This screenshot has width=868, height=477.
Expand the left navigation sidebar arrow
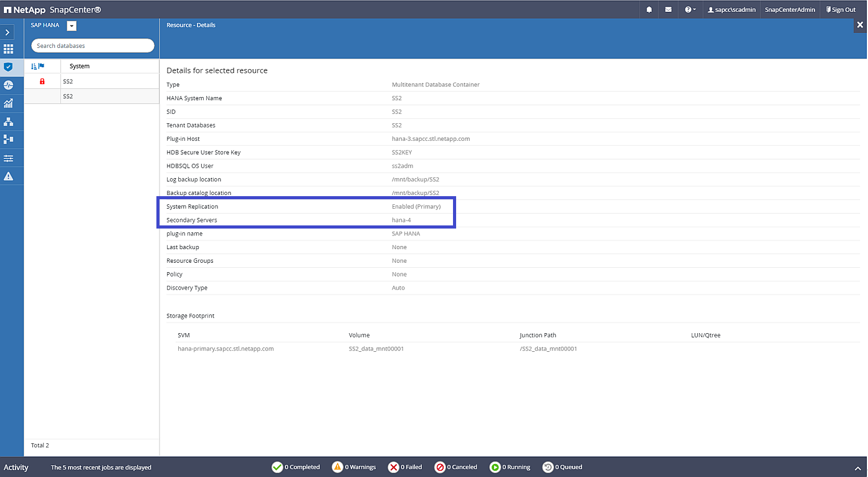point(8,32)
